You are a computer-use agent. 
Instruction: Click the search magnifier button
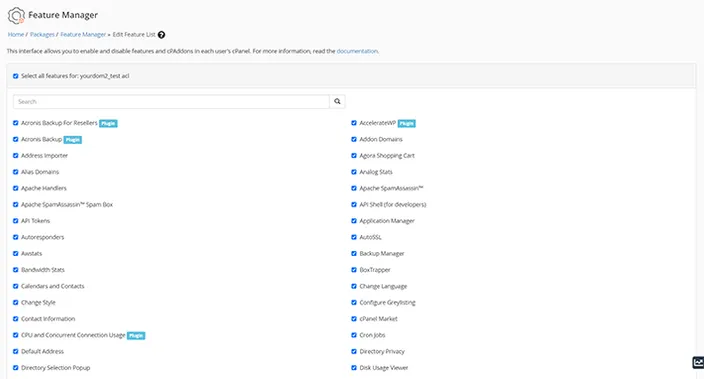point(337,101)
